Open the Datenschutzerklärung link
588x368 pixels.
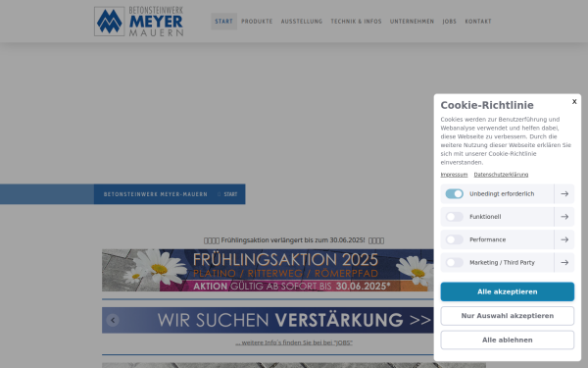click(501, 175)
